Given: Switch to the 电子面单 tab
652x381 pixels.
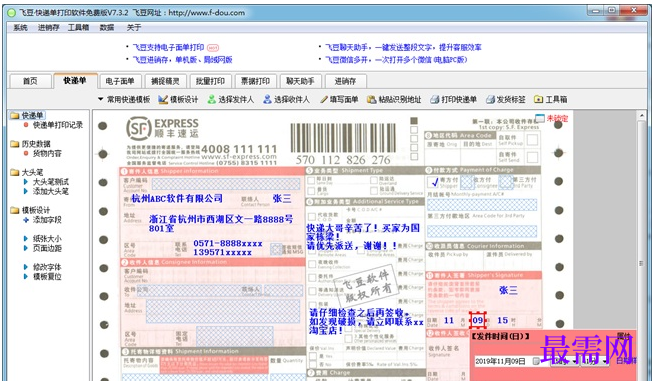Looking at the screenshot, I should (x=120, y=81).
